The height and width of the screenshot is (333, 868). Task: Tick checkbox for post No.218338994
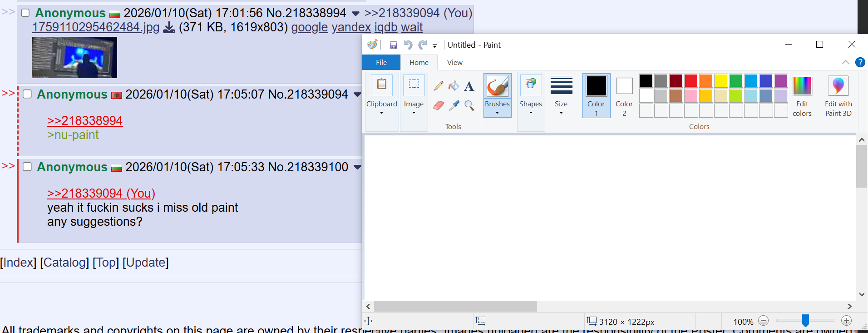pyautogui.click(x=25, y=13)
